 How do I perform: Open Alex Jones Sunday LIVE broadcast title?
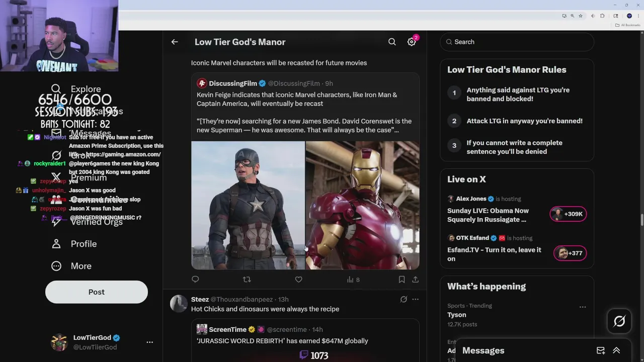tap(488, 215)
